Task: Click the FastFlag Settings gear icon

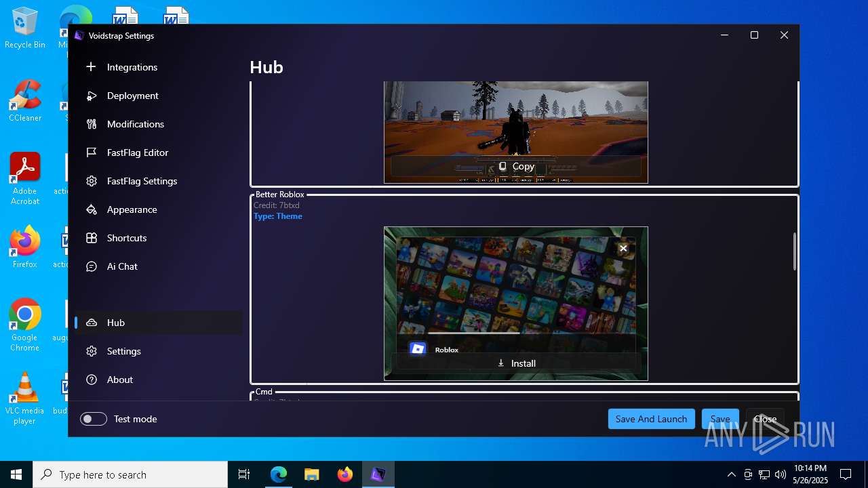Action: (x=92, y=181)
